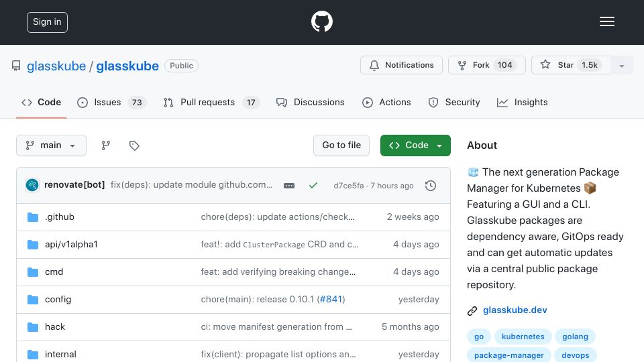Click the Issues count badge 73
The height and width of the screenshot is (362, 644).
[x=137, y=102]
